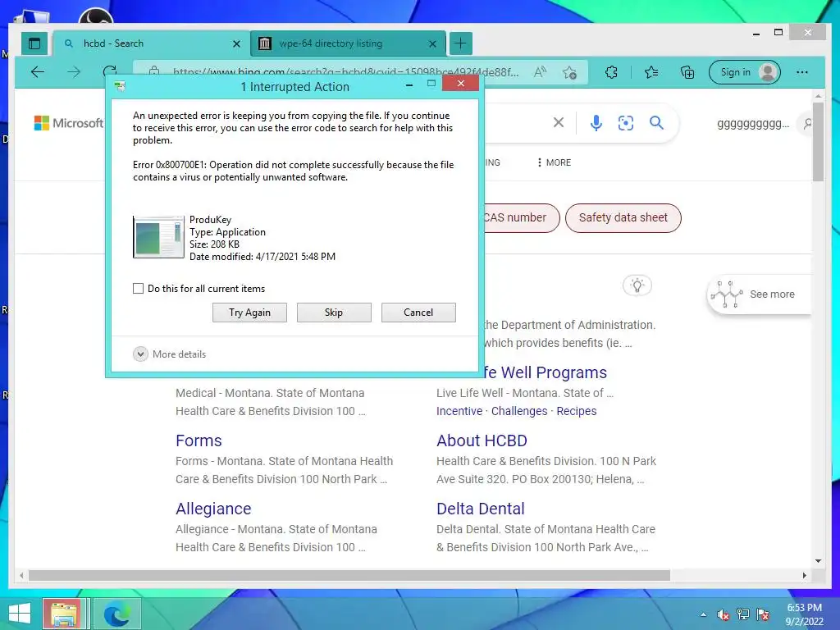Click the scroll right arrow at page bottom
Viewport: 840px width, 630px height.
point(804,575)
